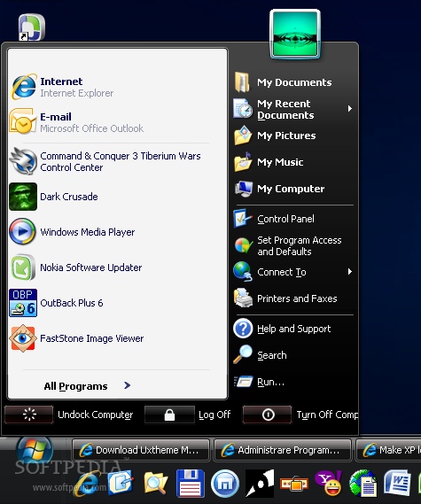This screenshot has height=504, width=421.
Task: Open Printers and Faxes icon
Action: 244,298
